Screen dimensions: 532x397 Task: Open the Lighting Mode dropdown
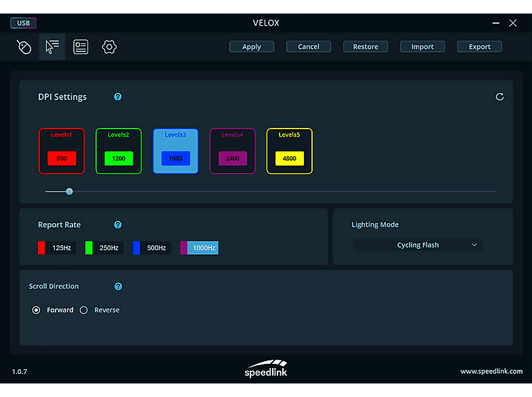coord(418,245)
